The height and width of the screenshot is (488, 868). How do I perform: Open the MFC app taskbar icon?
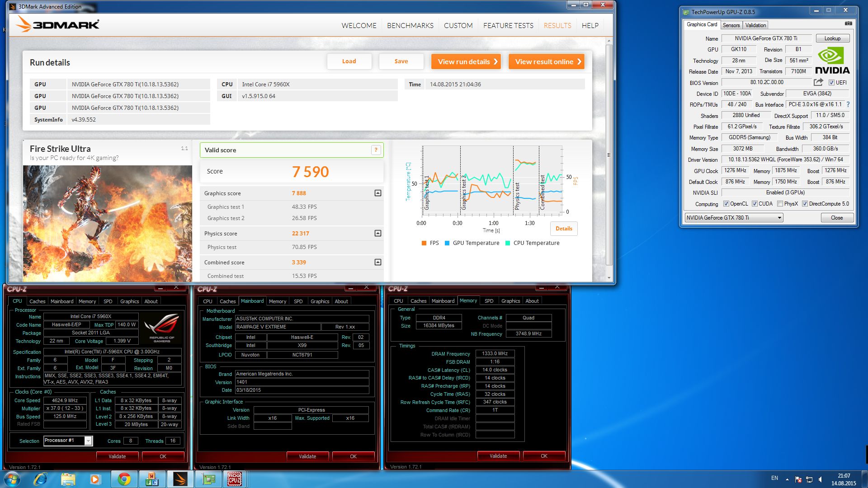pyautogui.click(x=152, y=479)
